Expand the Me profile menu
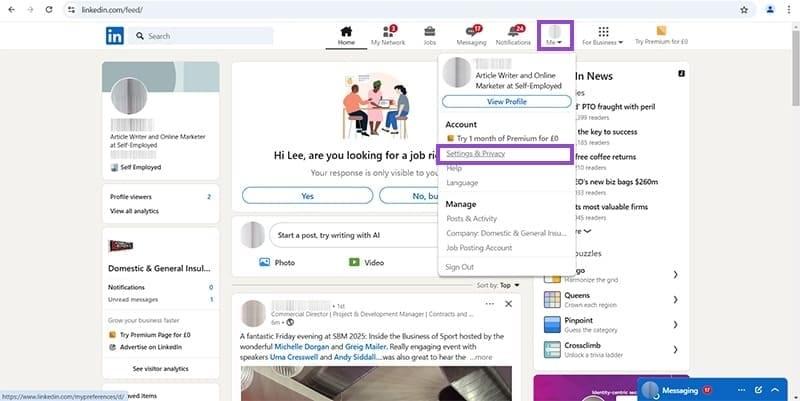The image size is (800, 401). click(x=555, y=36)
